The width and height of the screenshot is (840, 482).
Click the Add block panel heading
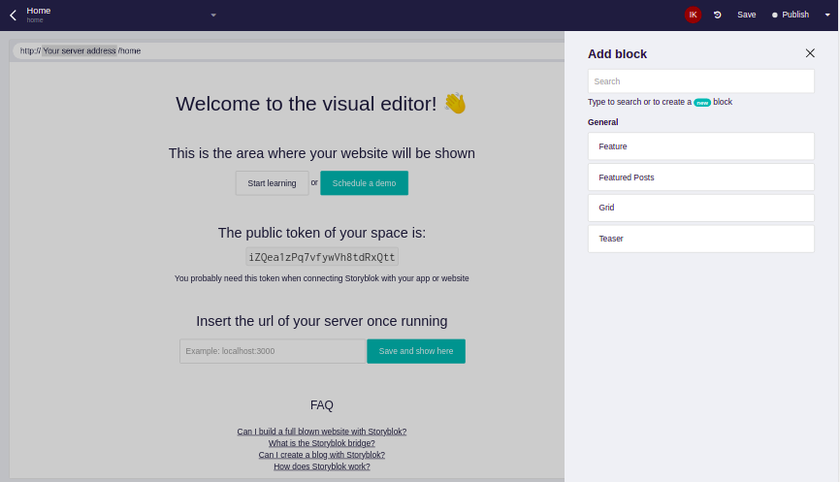617,54
